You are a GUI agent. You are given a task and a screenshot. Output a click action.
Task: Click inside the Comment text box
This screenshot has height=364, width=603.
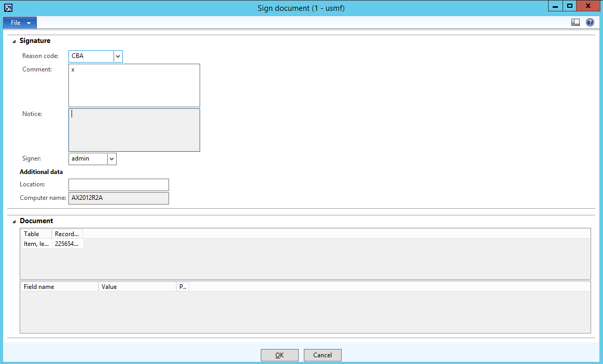click(134, 85)
